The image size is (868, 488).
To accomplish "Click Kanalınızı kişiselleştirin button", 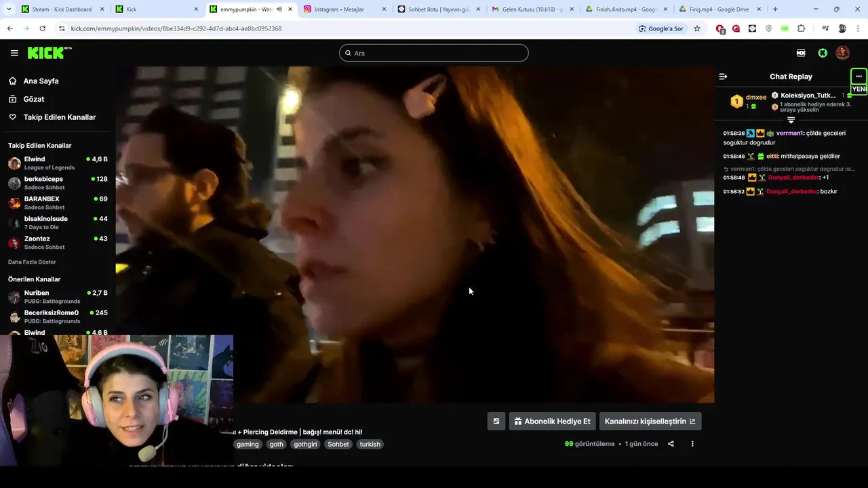I will 650,421.
